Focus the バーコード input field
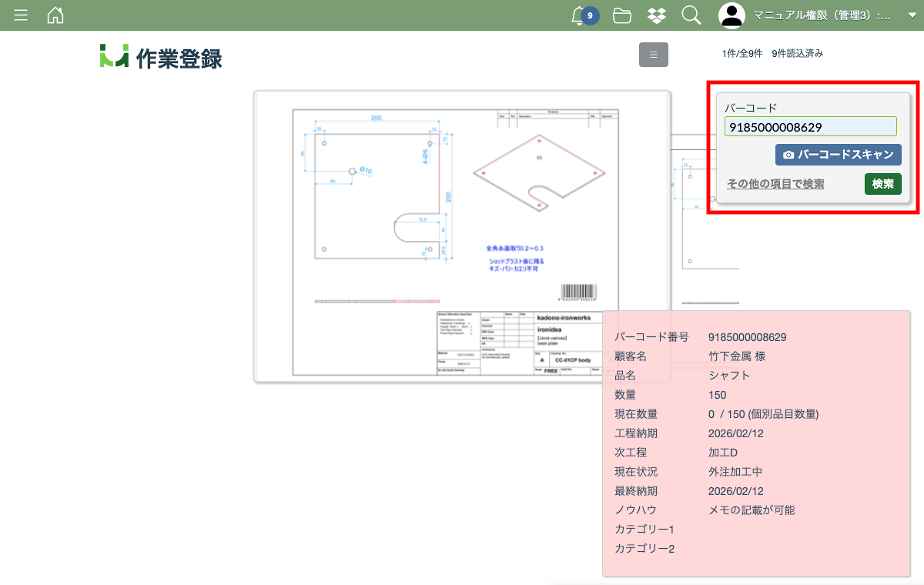924x585 pixels. tap(810, 127)
